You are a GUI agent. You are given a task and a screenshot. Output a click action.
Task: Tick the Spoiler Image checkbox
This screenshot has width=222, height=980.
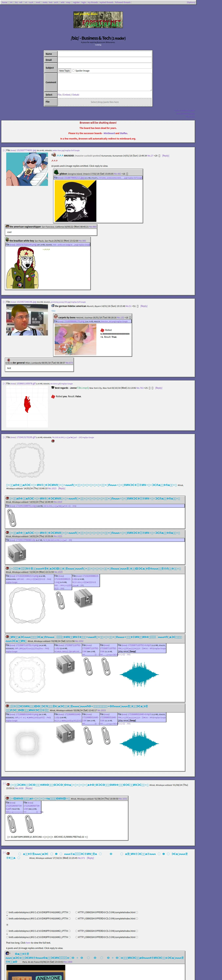73,70
